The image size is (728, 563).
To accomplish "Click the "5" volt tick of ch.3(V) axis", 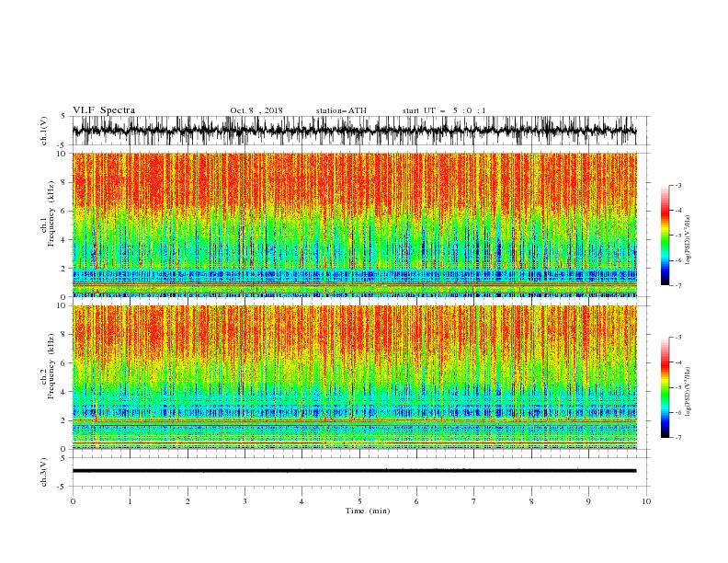I will coord(63,457).
